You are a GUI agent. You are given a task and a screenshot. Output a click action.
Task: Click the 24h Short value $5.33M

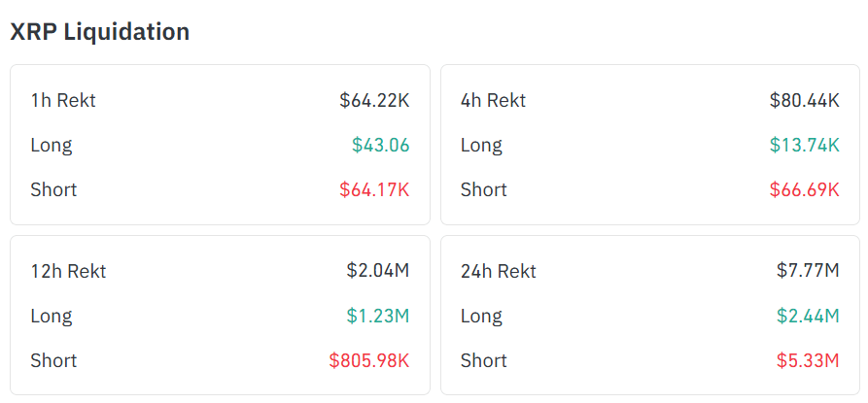808,360
